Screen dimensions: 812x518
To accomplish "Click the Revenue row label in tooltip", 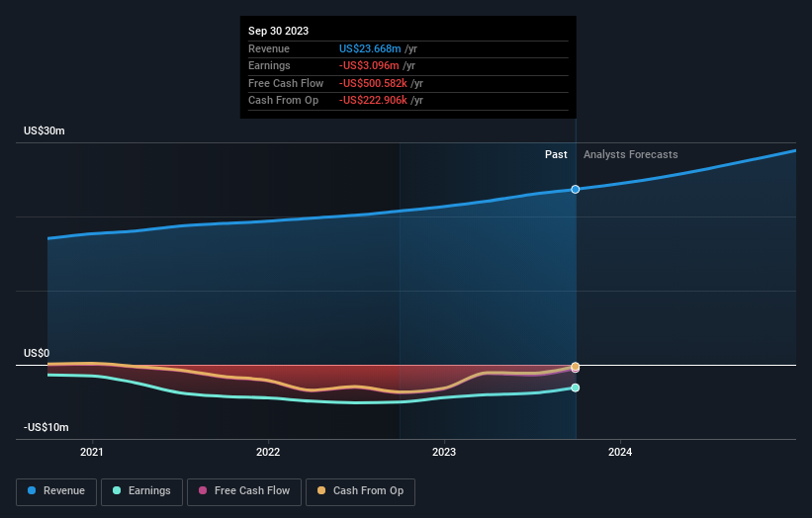I will coord(269,48).
